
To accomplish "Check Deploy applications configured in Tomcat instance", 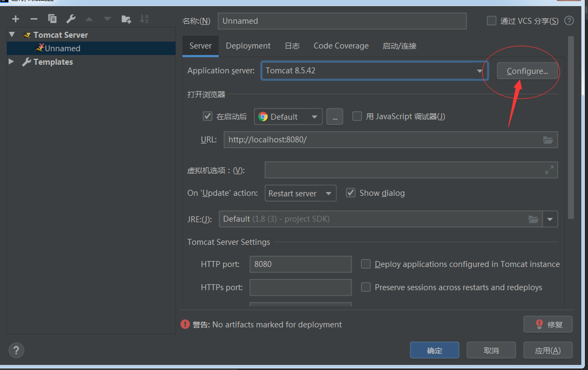I will point(366,264).
